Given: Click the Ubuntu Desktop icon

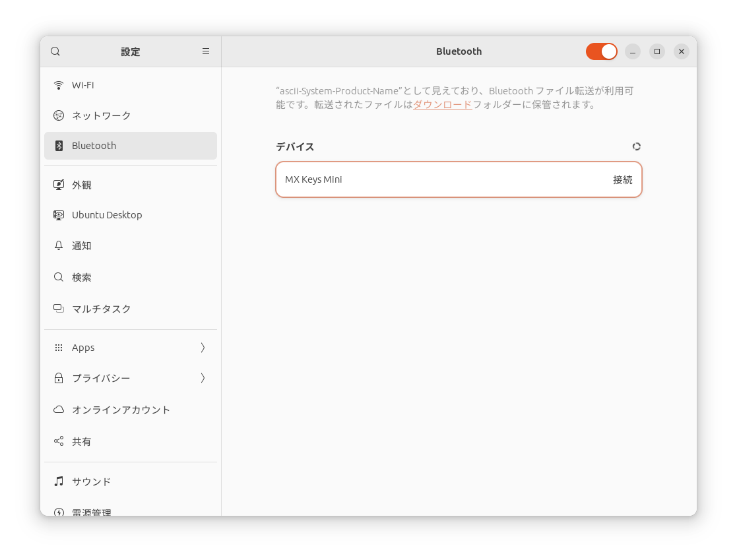Looking at the screenshot, I should tap(59, 215).
